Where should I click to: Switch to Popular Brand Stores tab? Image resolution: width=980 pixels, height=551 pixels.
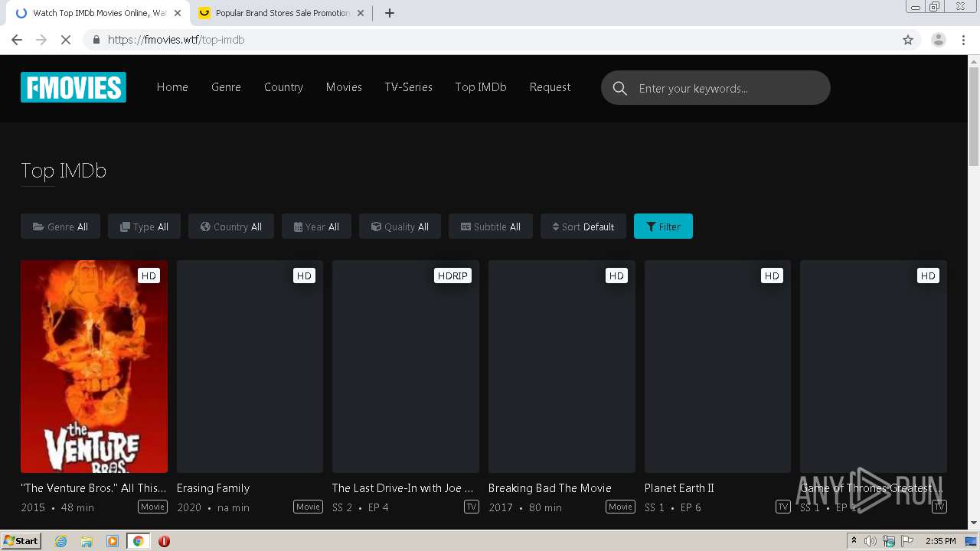coord(282,13)
